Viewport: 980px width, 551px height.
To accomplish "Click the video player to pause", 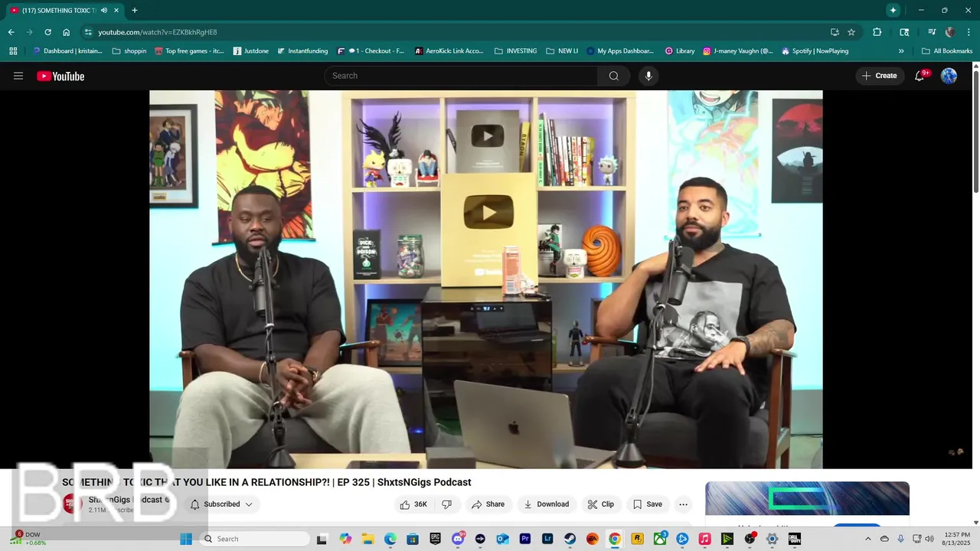I will tap(485, 279).
